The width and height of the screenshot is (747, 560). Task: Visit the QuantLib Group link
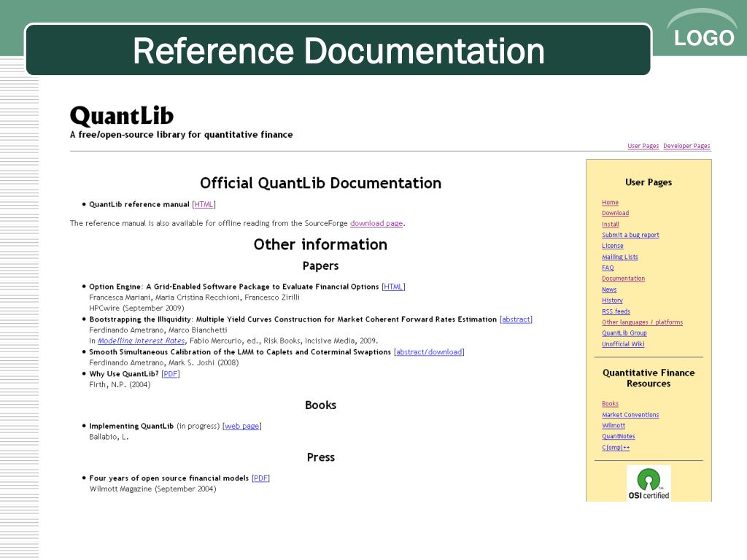point(624,333)
